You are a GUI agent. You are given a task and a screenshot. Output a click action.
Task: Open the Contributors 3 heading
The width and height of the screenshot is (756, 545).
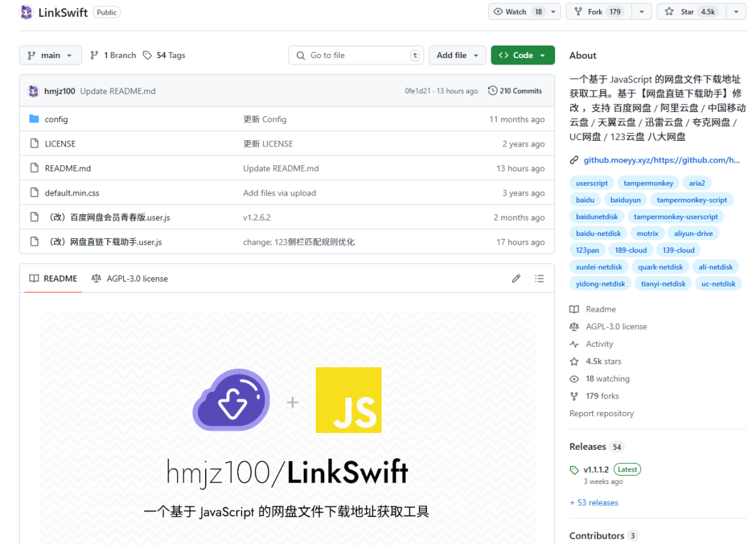pyautogui.click(x=603, y=536)
